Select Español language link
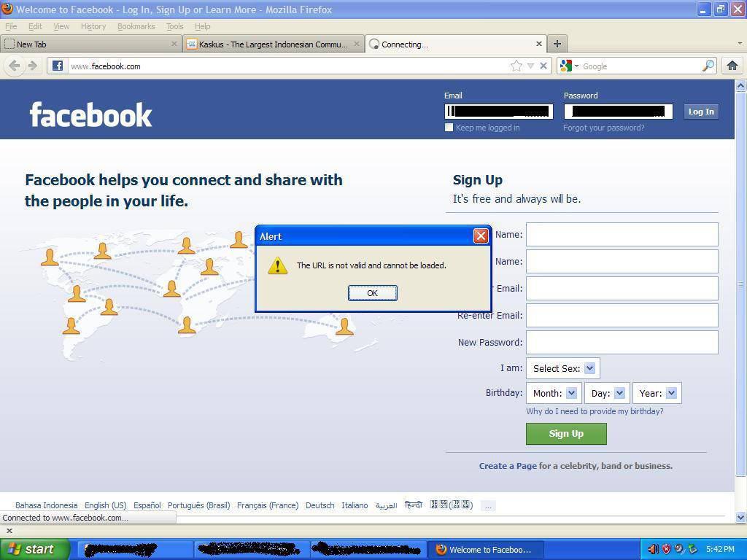This screenshot has width=747, height=560. 147,505
